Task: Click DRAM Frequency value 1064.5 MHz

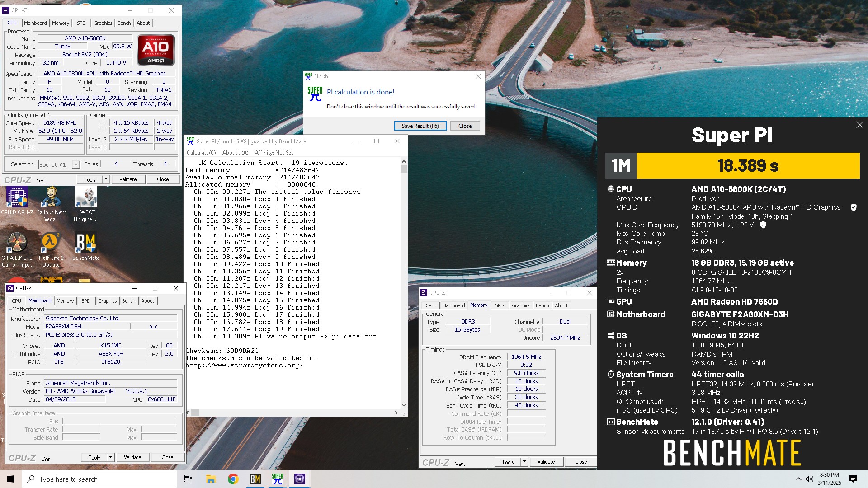Action: 526,357
